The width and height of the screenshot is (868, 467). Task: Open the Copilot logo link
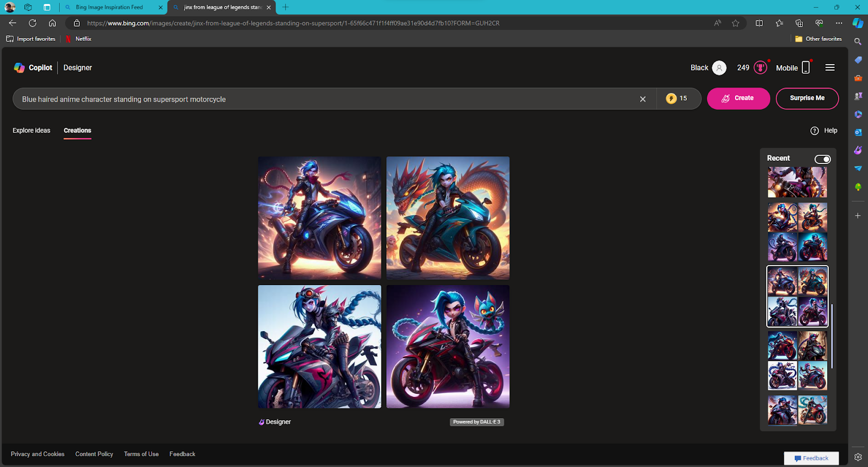click(x=33, y=68)
